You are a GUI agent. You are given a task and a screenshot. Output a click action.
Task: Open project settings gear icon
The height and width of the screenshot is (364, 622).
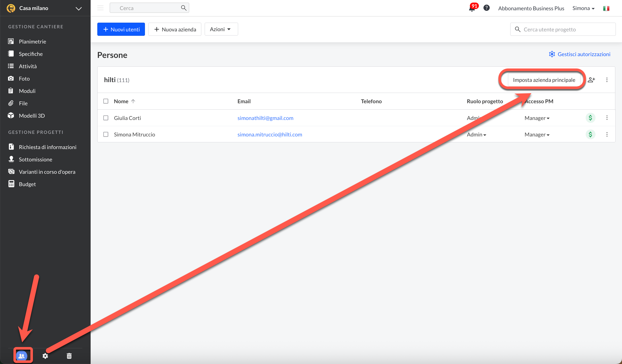point(45,356)
